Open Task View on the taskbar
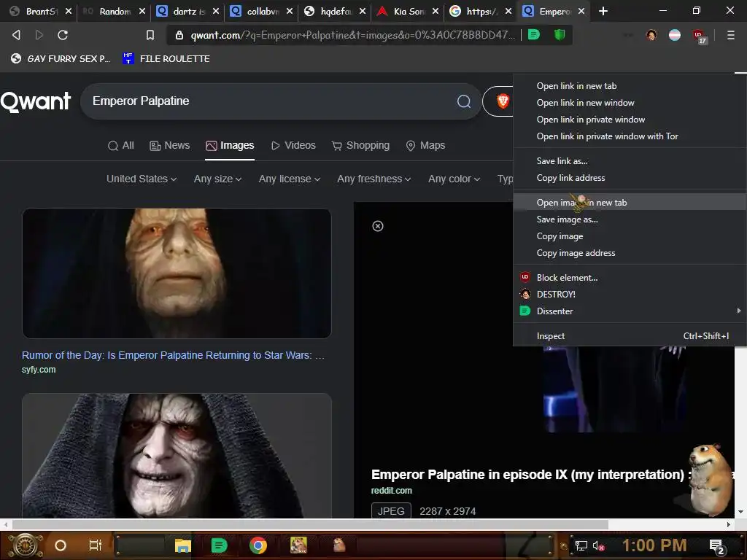This screenshot has height=560, width=747. click(x=96, y=545)
